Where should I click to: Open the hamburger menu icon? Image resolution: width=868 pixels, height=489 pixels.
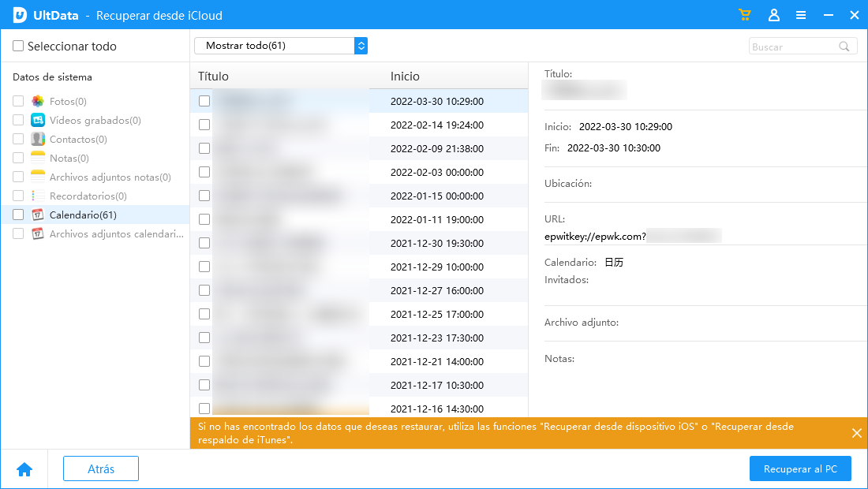click(800, 16)
